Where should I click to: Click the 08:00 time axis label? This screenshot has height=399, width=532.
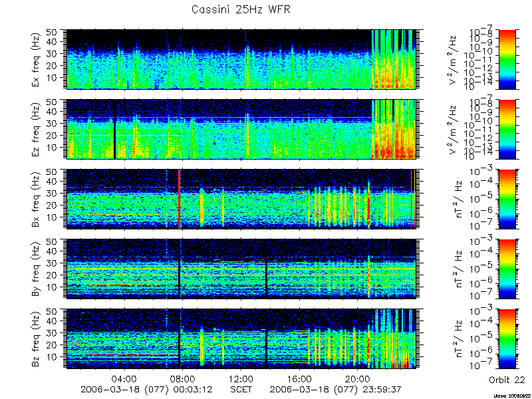point(182,378)
